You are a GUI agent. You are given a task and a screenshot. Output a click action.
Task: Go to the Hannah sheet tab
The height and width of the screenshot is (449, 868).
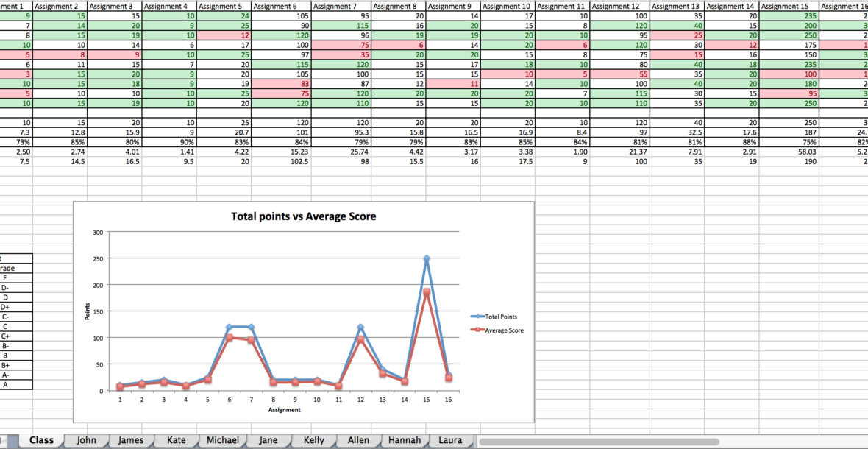pyautogui.click(x=405, y=440)
